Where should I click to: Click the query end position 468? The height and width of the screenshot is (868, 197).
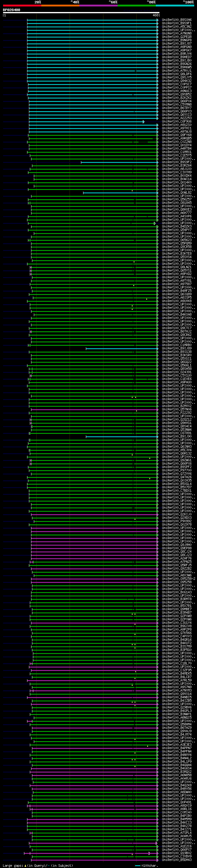(155, 15)
